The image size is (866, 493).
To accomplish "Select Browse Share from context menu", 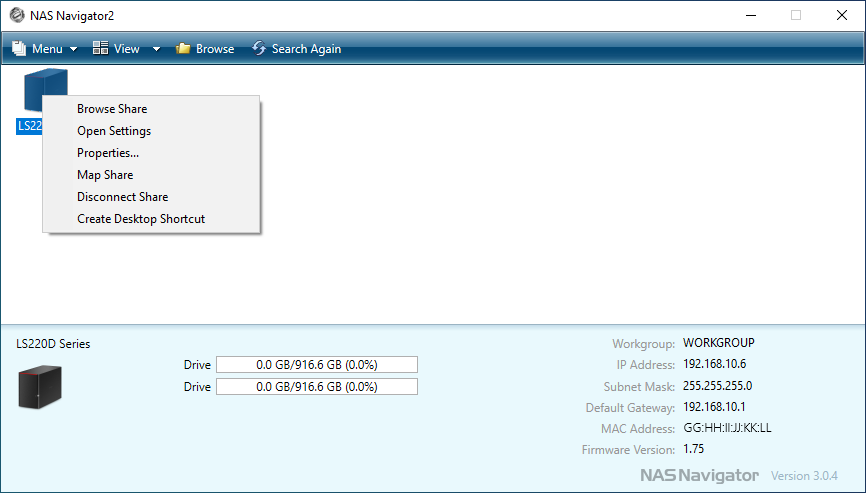I will tap(112, 109).
